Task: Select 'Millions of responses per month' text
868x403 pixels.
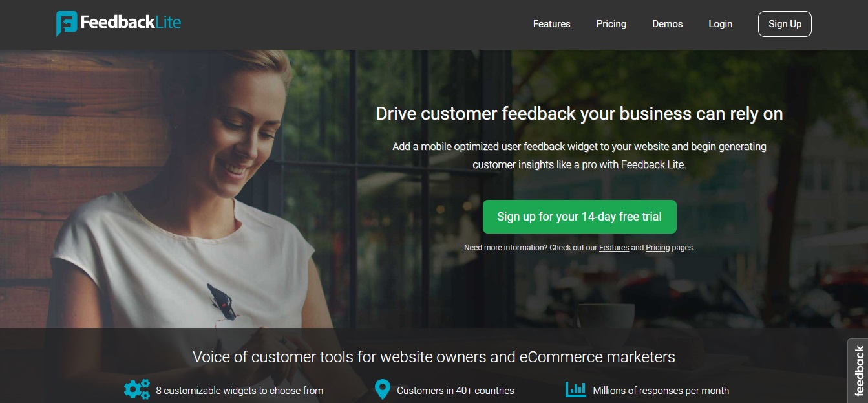Action: [x=661, y=391]
